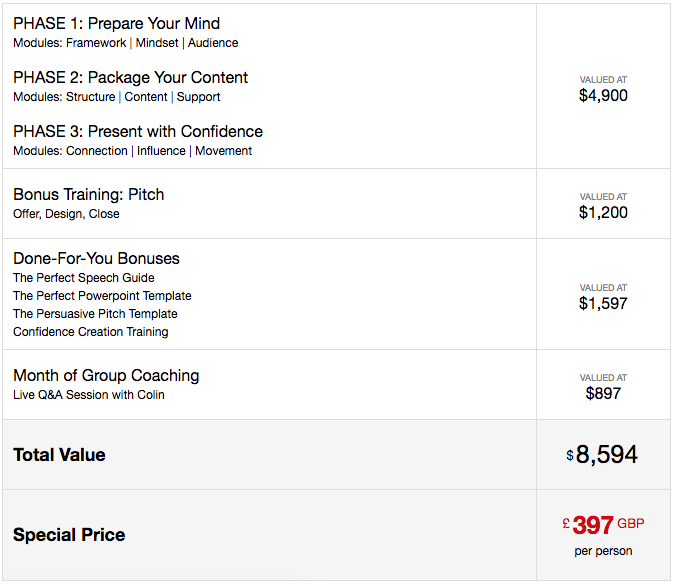Select the Connection, Influence, Movement modules line

pos(132,151)
